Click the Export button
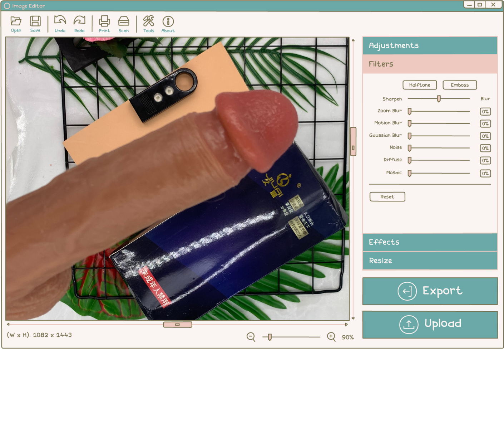 tap(430, 291)
